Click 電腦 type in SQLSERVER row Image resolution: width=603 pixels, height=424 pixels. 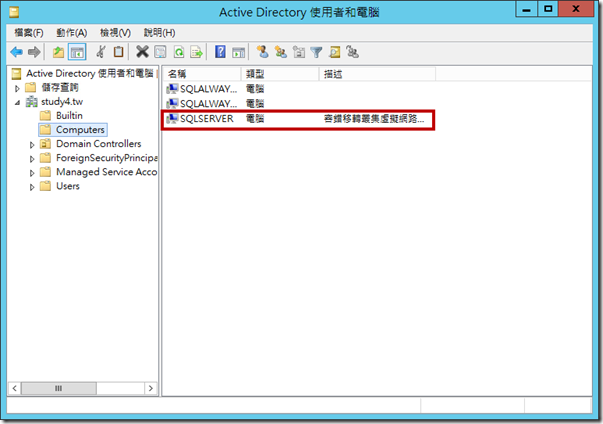click(x=255, y=119)
